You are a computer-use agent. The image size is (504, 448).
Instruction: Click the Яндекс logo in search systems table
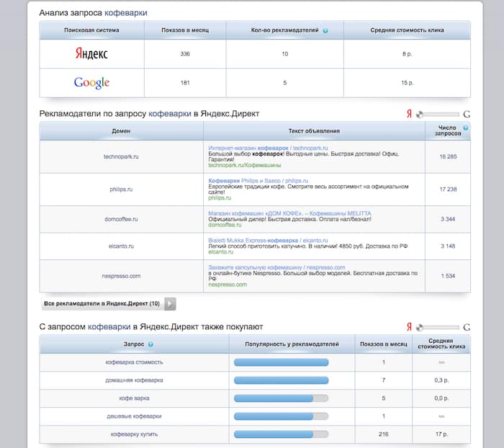91,53
